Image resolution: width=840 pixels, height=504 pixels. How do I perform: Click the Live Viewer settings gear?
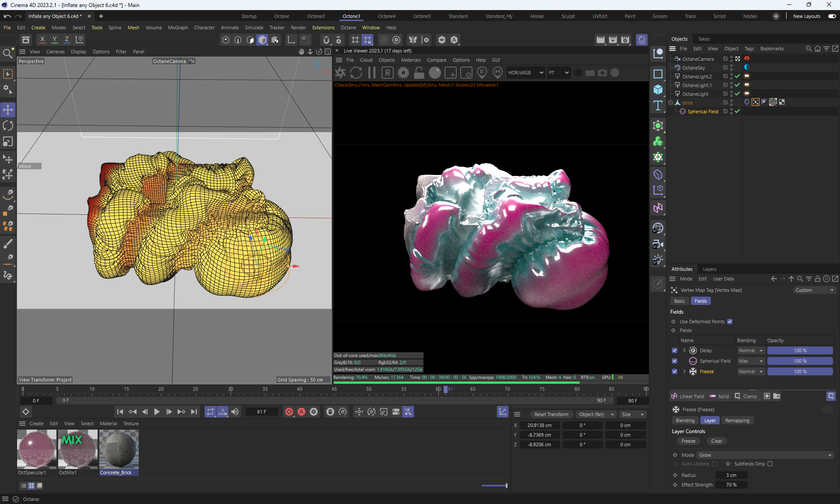tap(403, 73)
